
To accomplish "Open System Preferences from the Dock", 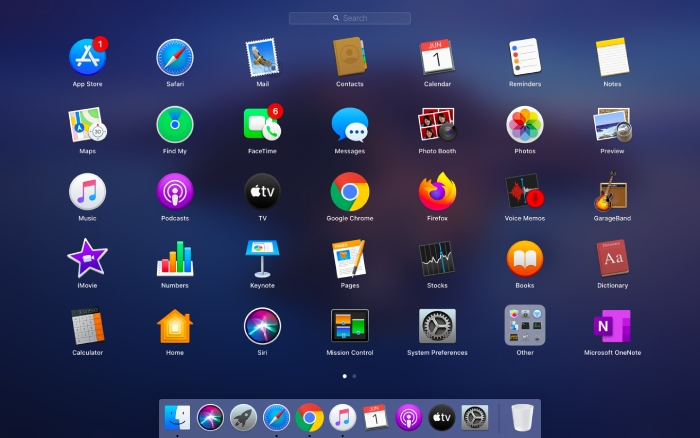I will point(475,418).
